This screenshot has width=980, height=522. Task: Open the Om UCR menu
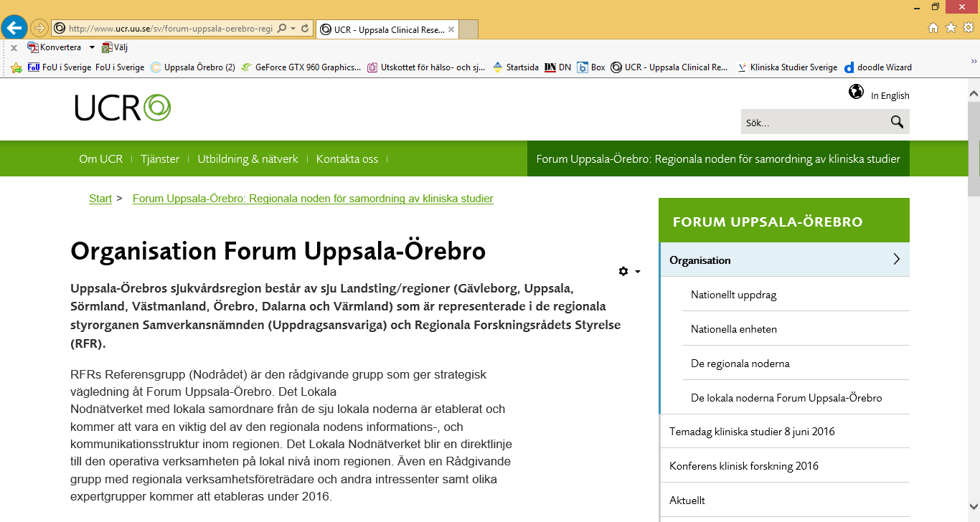tap(101, 158)
